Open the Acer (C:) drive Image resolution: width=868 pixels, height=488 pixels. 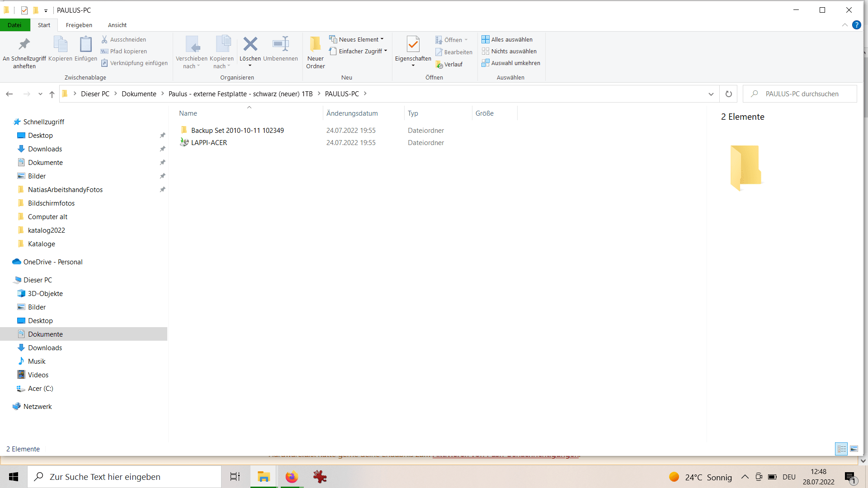40,388
